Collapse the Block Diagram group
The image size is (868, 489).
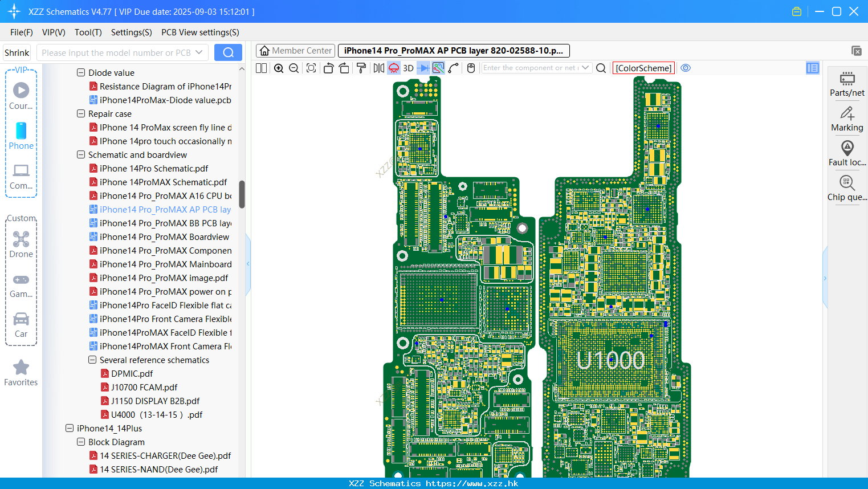coord(81,442)
